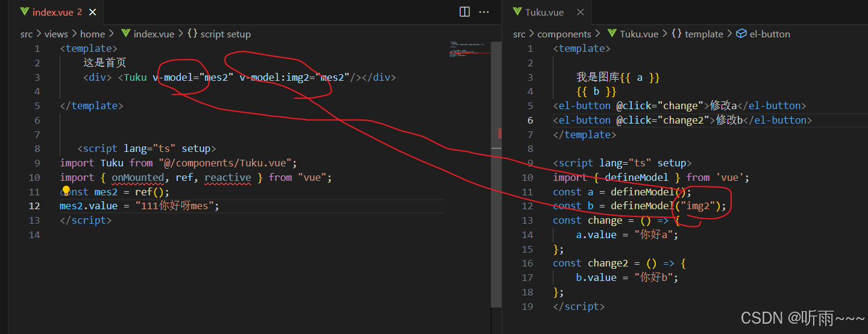Click the yellow lightbulb quick fix icon

click(x=66, y=192)
